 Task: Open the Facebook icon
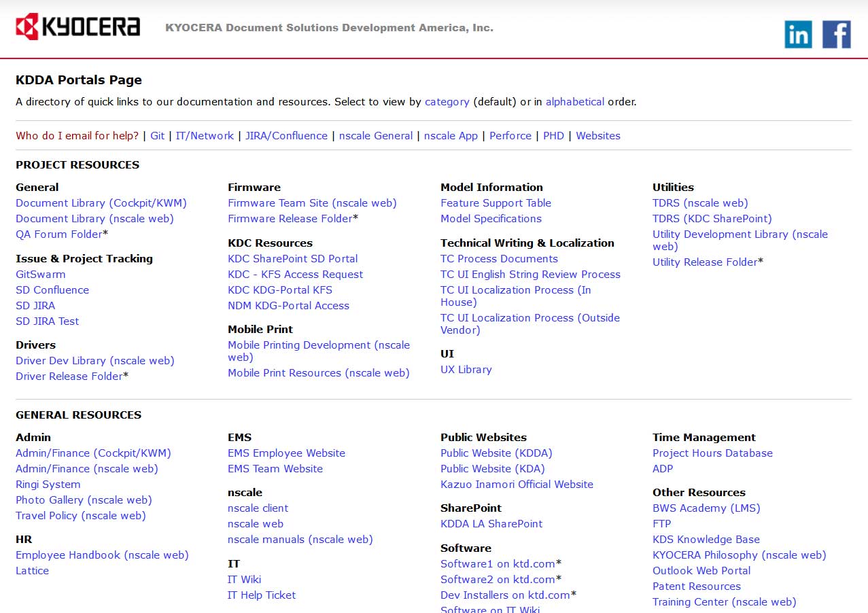[x=835, y=34]
